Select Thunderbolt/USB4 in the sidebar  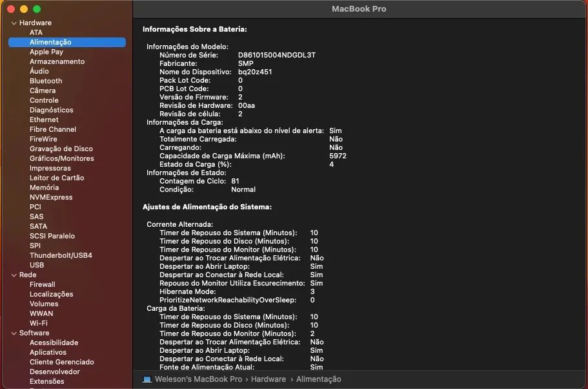[x=61, y=255]
